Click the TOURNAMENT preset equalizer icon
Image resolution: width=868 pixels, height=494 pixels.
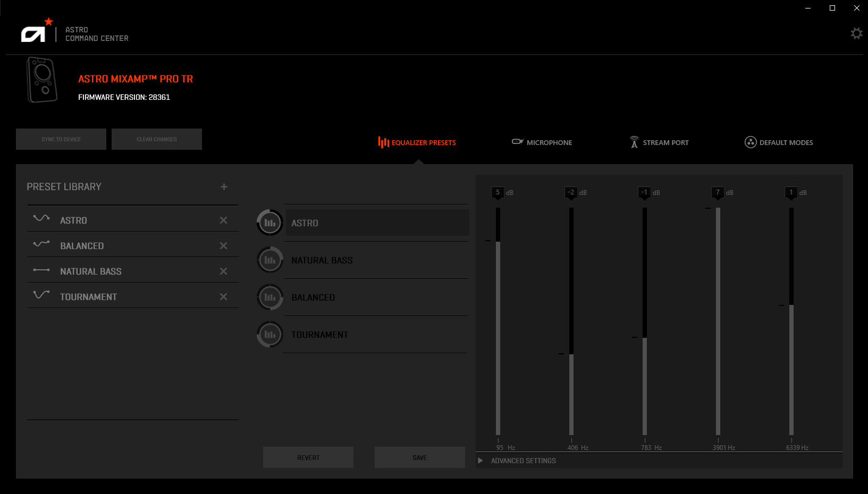tap(269, 334)
